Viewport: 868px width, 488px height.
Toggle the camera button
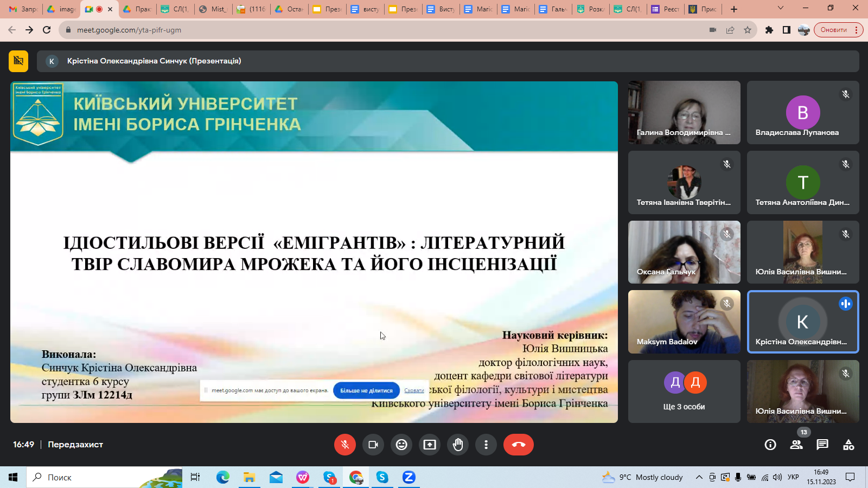coord(373,445)
